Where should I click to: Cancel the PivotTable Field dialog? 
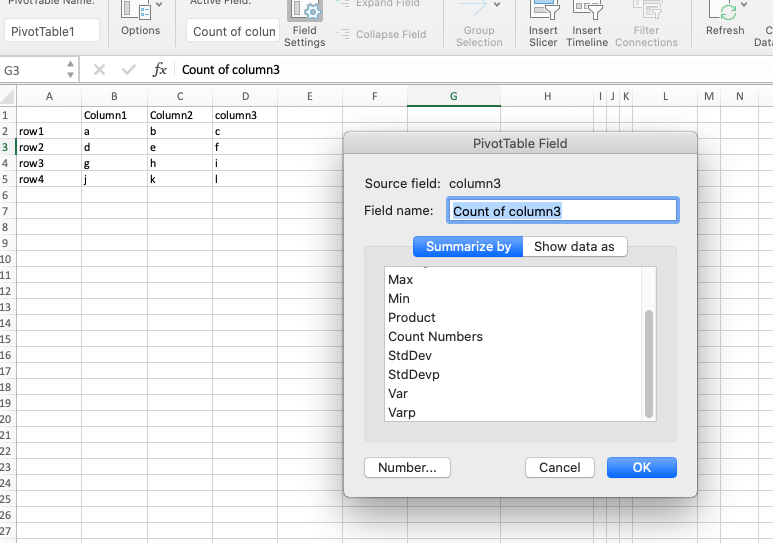[560, 468]
